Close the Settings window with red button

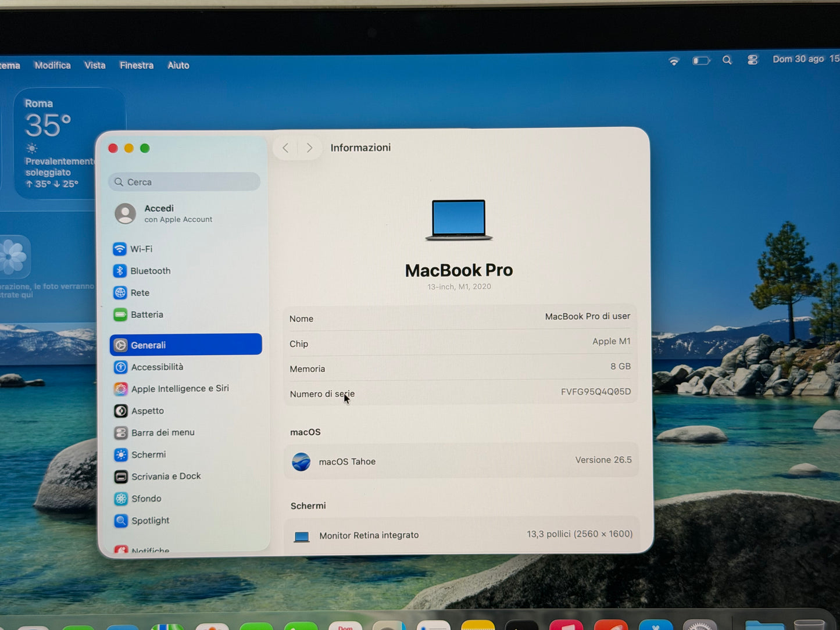(113, 148)
